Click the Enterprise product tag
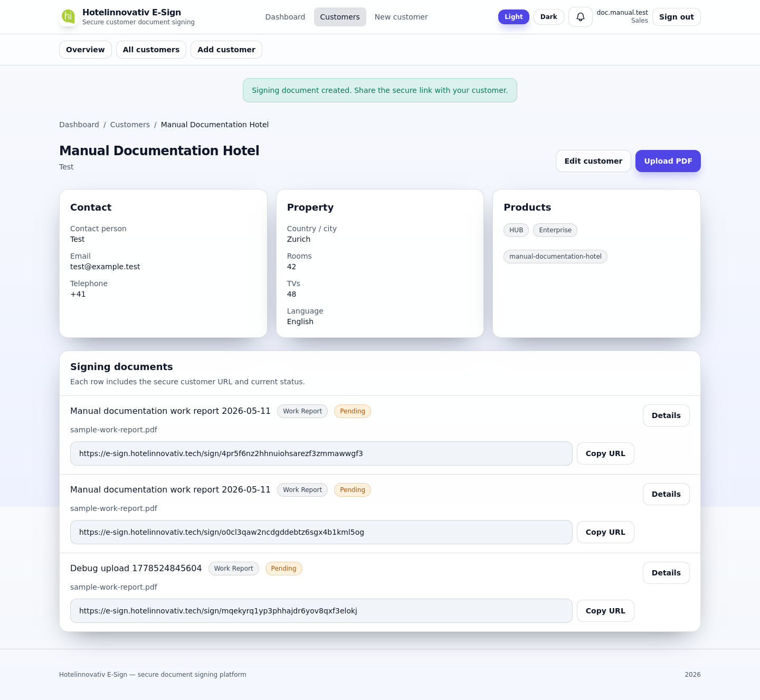The height and width of the screenshot is (700, 760). [555, 230]
